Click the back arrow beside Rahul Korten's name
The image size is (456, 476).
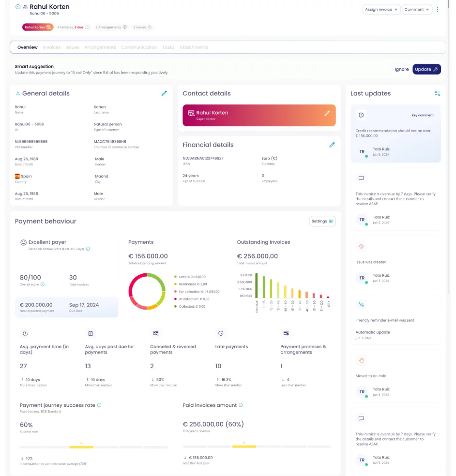point(18,7)
